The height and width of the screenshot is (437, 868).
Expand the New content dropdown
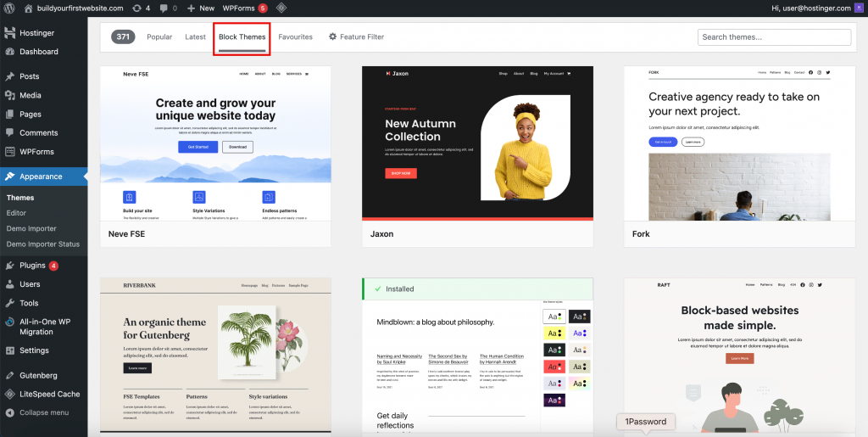[x=200, y=8]
